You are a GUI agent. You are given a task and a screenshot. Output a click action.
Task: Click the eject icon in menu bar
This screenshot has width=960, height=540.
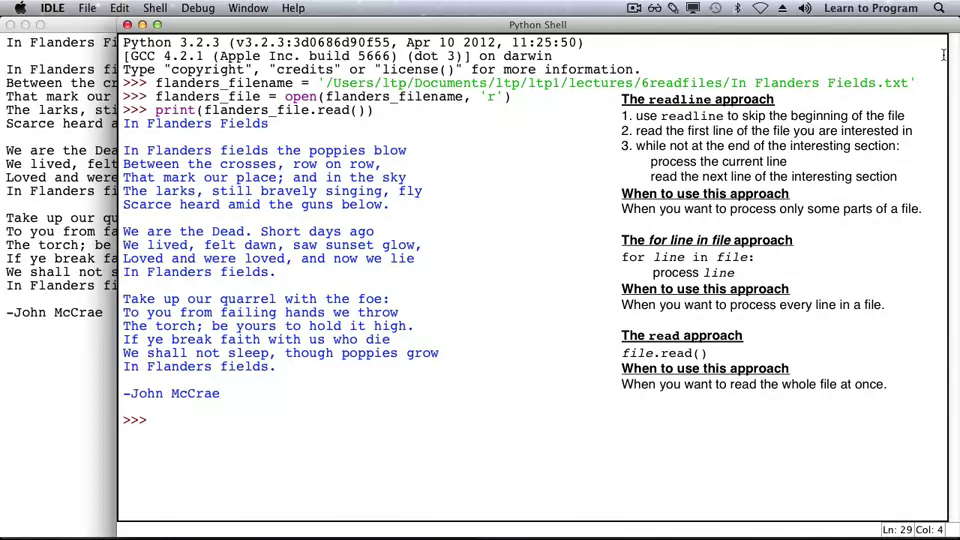[782, 8]
